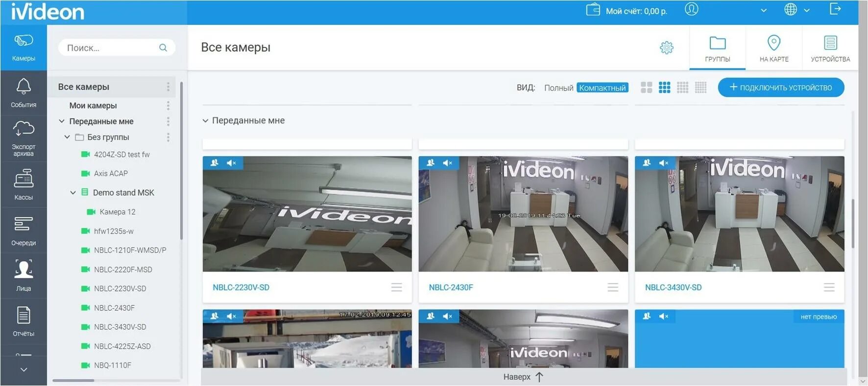Click the NBLC-2230V-SD camera name link
The width and height of the screenshot is (868, 386).
click(x=241, y=288)
